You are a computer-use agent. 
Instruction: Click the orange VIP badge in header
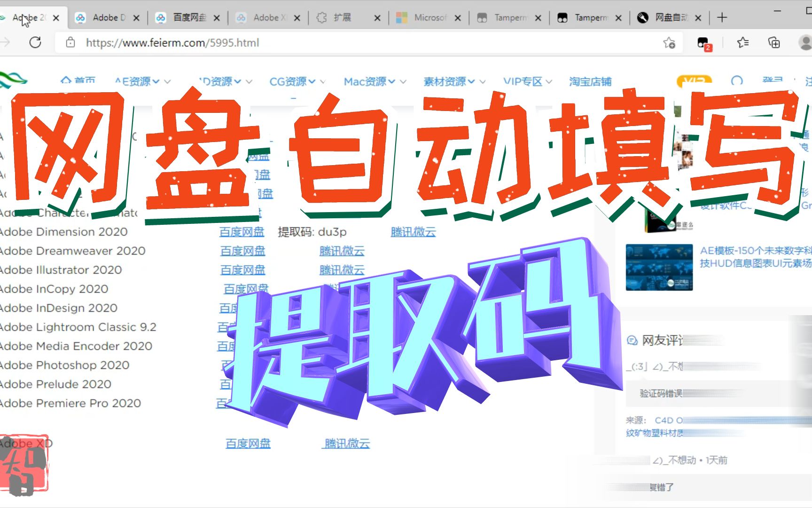pos(694,81)
